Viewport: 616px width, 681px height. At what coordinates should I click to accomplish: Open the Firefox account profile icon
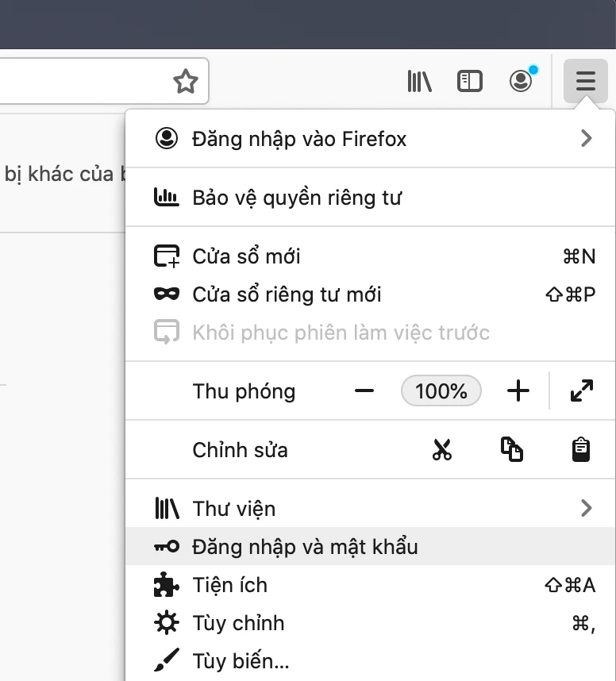(x=521, y=81)
